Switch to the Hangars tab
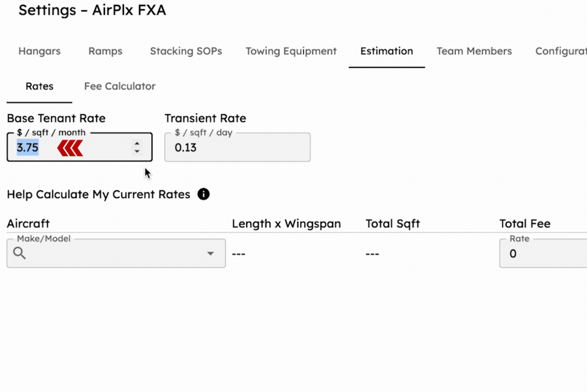The width and height of the screenshot is (587, 392). point(39,51)
